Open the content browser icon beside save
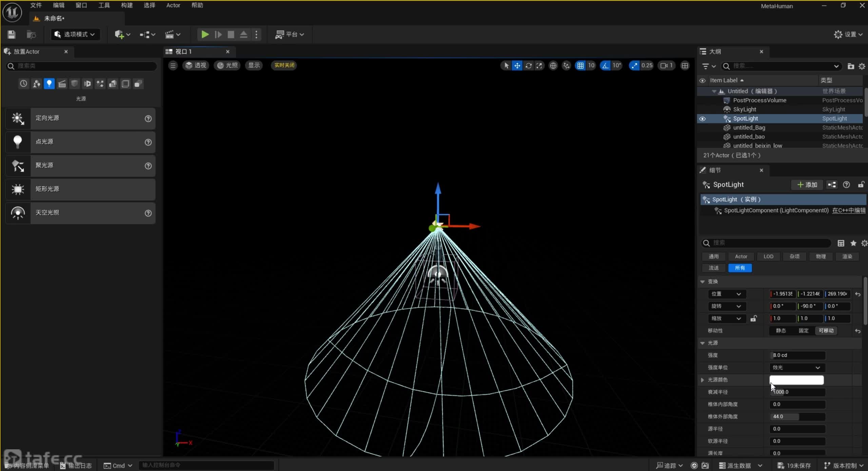The height and width of the screenshot is (471, 868). point(31,34)
